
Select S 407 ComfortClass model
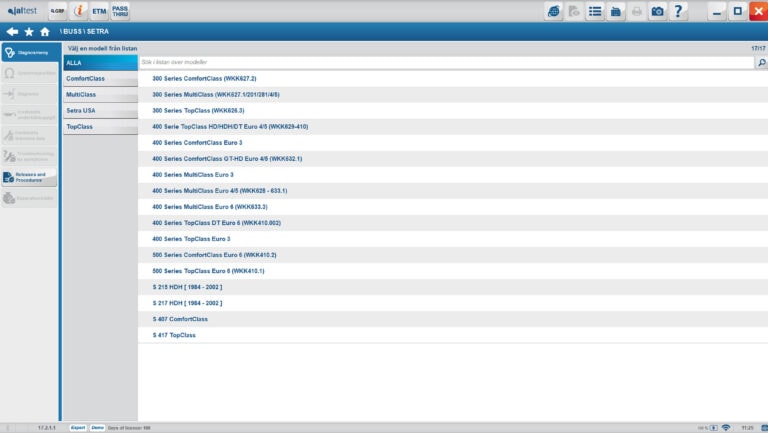[453, 319]
